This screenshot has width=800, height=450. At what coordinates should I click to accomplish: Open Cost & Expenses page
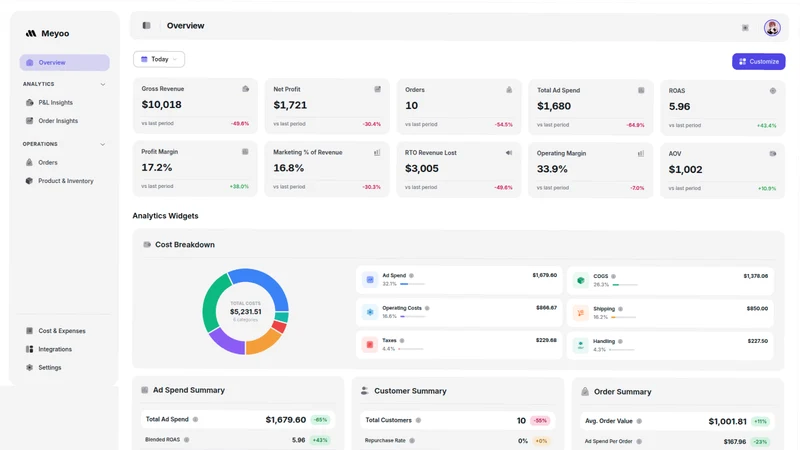point(64,331)
